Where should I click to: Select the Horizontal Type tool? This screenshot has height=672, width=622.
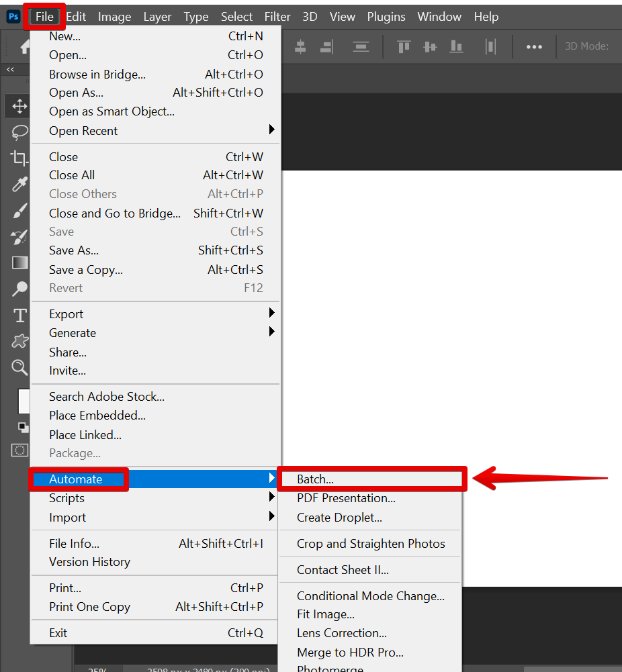(19, 315)
